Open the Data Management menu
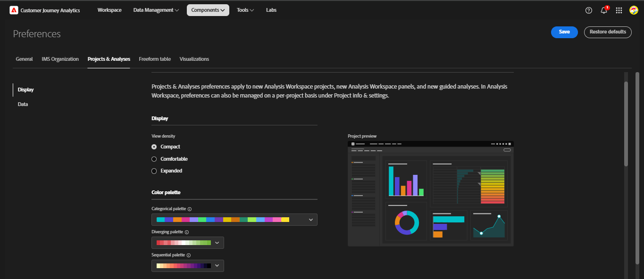Screen dimensions: 644x279 pyautogui.click(x=156, y=9)
